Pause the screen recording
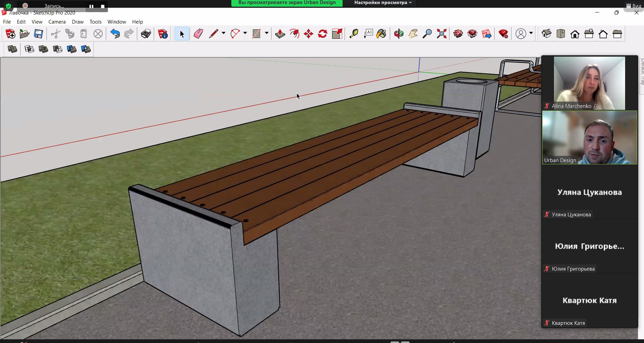 pyautogui.click(x=91, y=6)
